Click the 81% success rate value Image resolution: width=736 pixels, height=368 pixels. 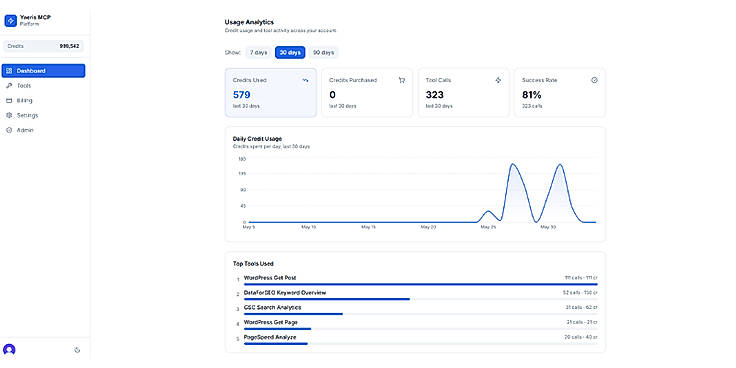click(x=532, y=95)
